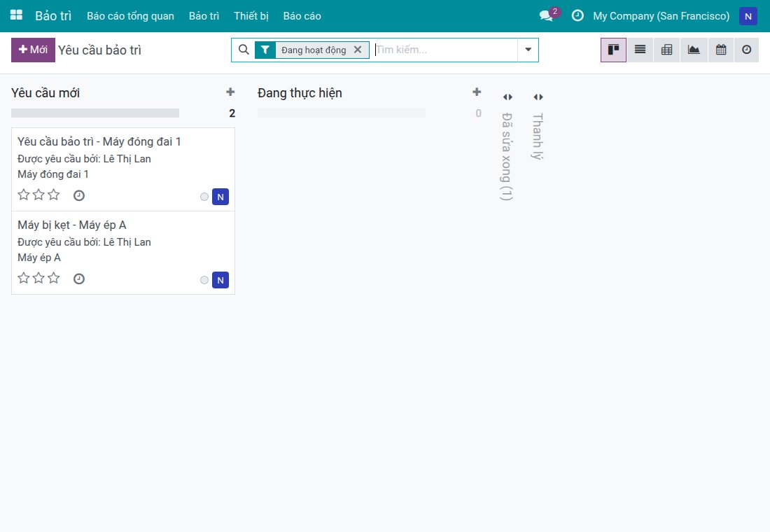Open the search options dropdown arrow
The height and width of the screenshot is (532, 770).
[528, 50]
